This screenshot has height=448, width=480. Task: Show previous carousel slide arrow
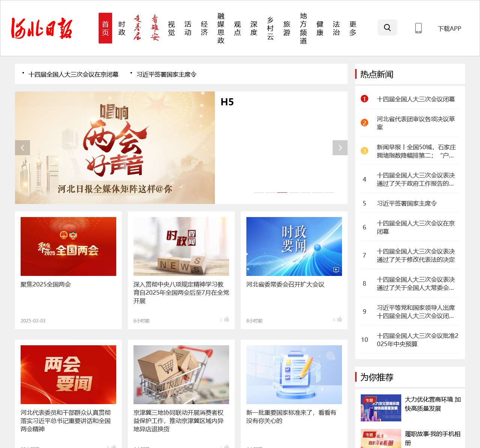point(22,148)
